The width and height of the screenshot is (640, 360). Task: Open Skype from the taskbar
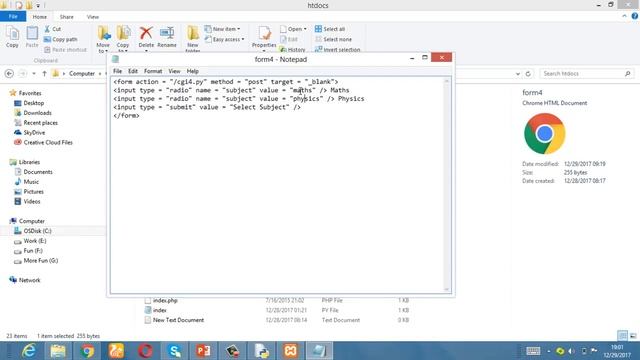(x=174, y=351)
